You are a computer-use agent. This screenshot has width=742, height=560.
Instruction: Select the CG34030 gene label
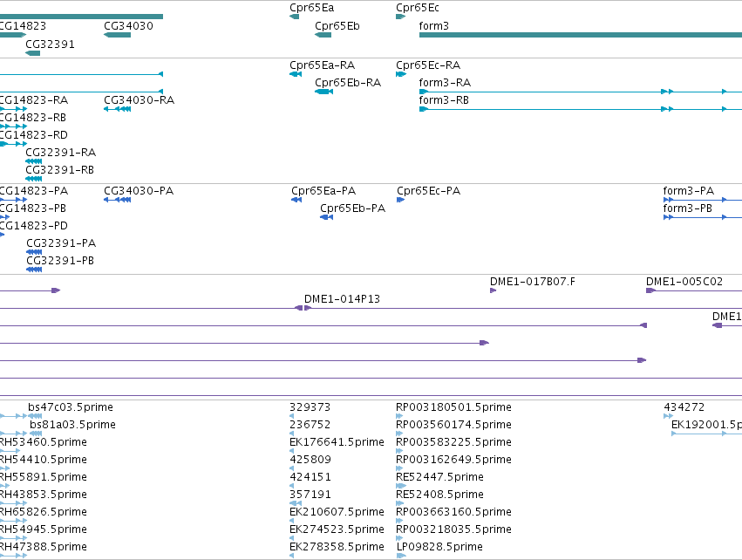click(x=129, y=26)
